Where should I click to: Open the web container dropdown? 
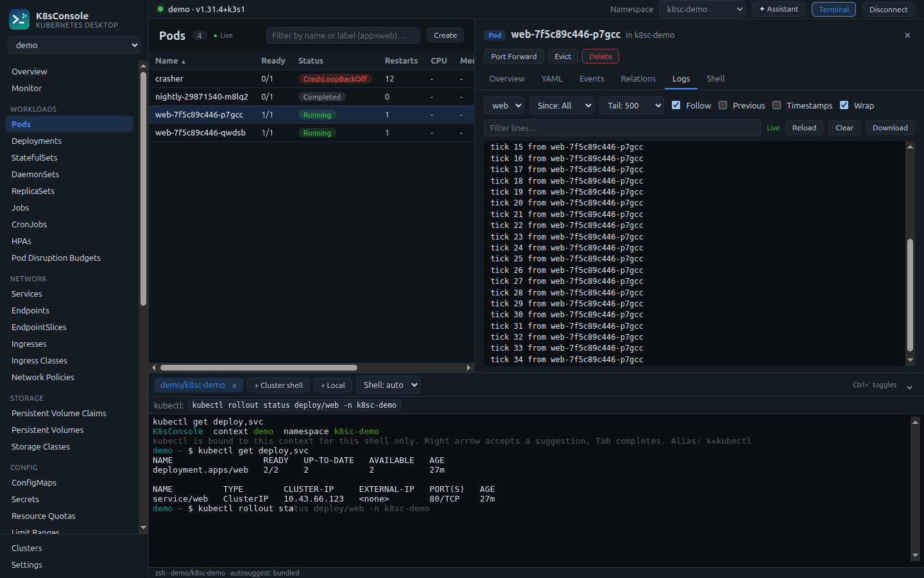coord(504,105)
